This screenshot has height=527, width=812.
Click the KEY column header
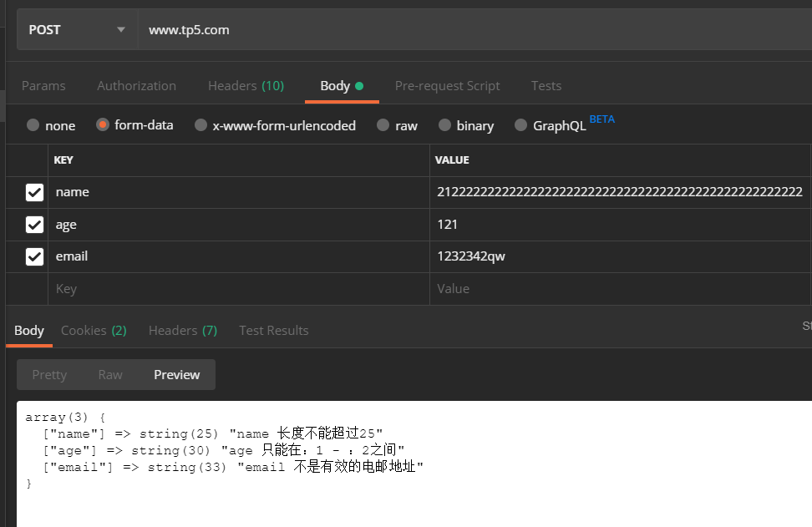click(x=63, y=160)
